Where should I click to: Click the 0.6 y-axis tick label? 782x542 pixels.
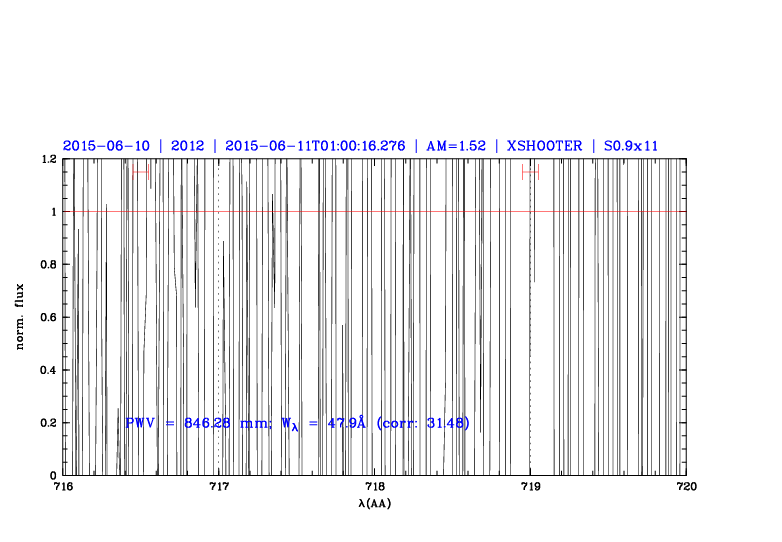click(47, 318)
